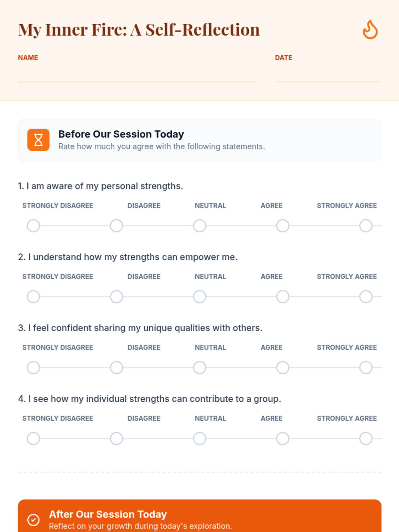Choose Strongly Agree for group contribution statement
Image resolution: width=399 pixels, height=532 pixels.
click(366, 439)
